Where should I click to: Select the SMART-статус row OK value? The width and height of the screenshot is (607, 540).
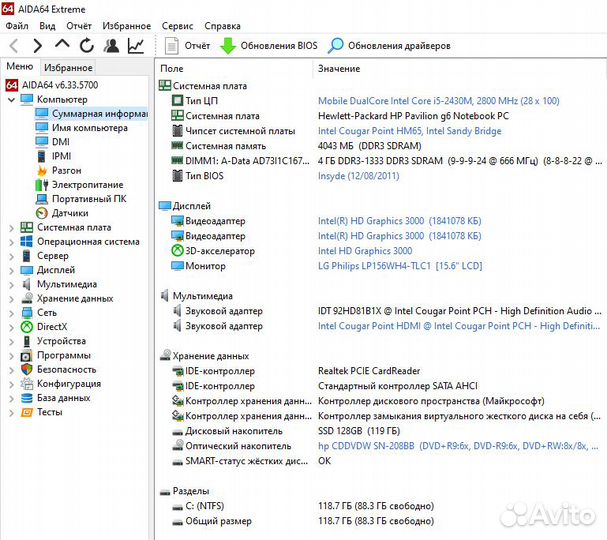324,461
